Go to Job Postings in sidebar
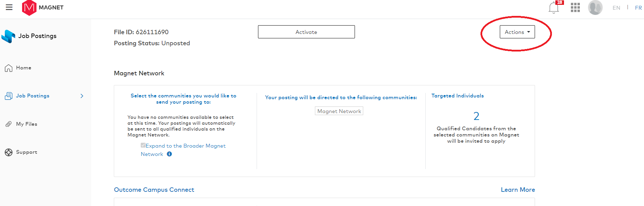 [x=33, y=96]
